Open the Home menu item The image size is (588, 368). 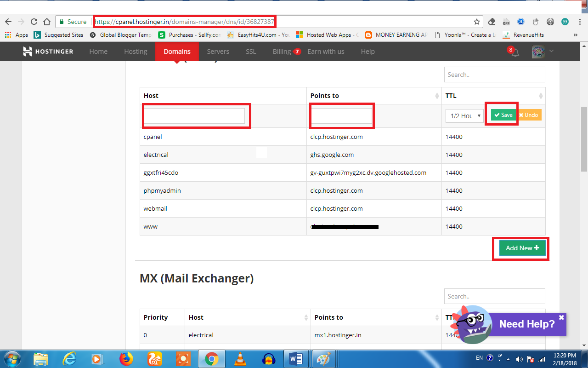[98, 52]
